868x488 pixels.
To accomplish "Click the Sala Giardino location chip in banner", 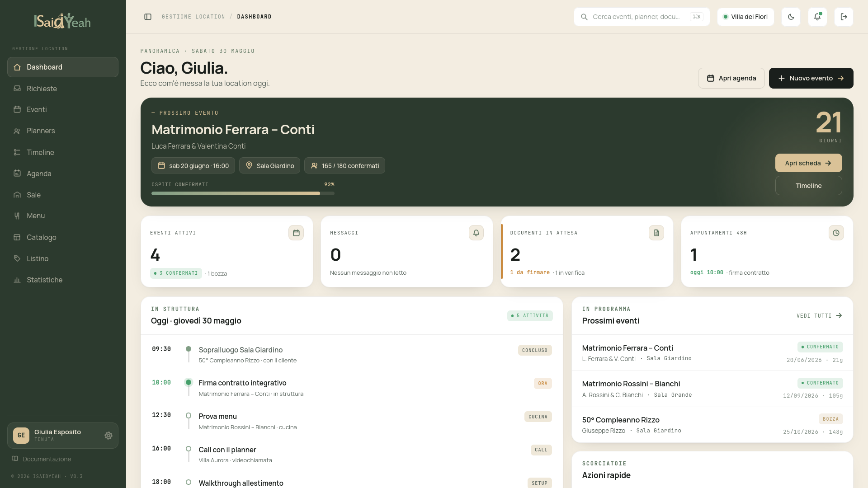I will tap(269, 165).
